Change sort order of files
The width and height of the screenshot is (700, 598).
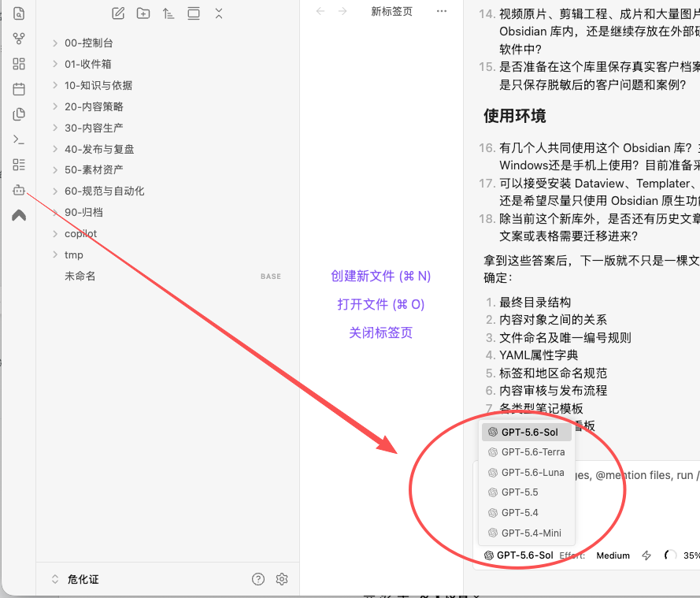point(169,13)
